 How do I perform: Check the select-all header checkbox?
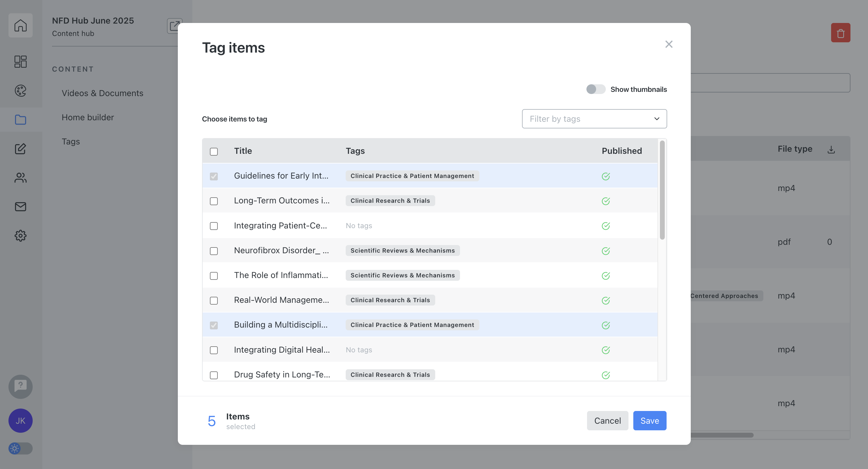[214, 151]
